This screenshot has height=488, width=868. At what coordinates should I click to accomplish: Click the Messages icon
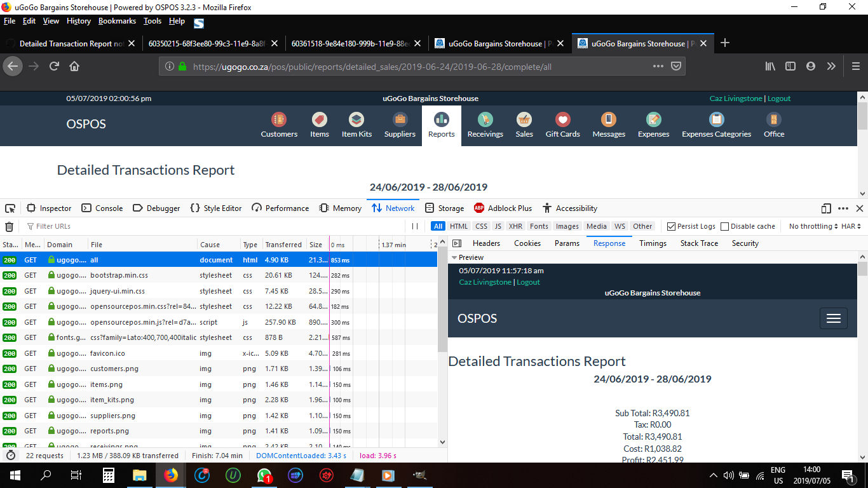pyautogui.click(x=608, y=125)
